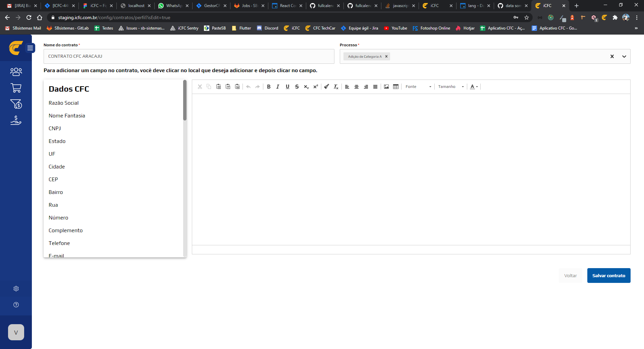Open the settings gear in the sidebar
Screen dimensions: 644x349
(x=16, y=289)
